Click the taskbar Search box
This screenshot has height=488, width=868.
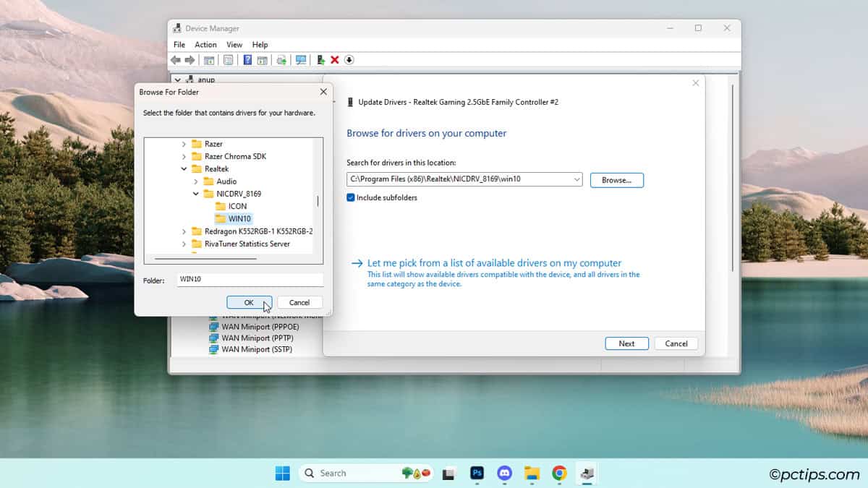(x=366, y=474)
